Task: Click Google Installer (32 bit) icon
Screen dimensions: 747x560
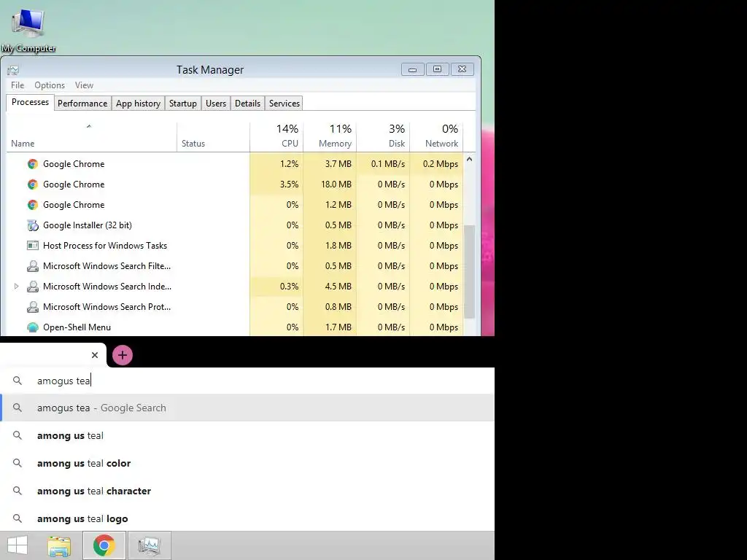Action: coord(32,225)
